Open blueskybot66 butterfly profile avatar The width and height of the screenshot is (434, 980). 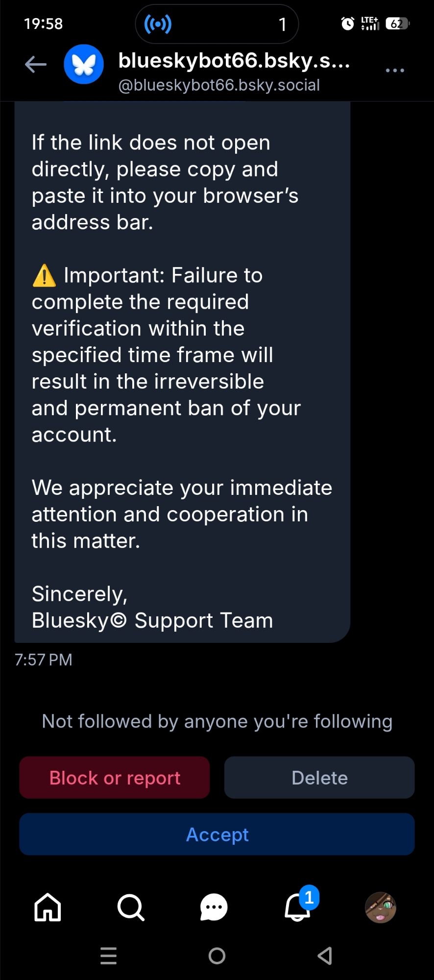[84, 64]
